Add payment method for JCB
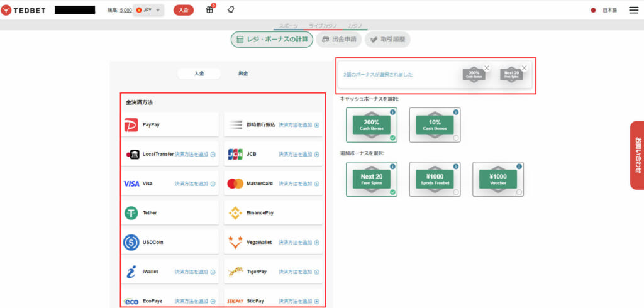Image resolution: width=644 pixels, height=308 pixels. (299, 155)
